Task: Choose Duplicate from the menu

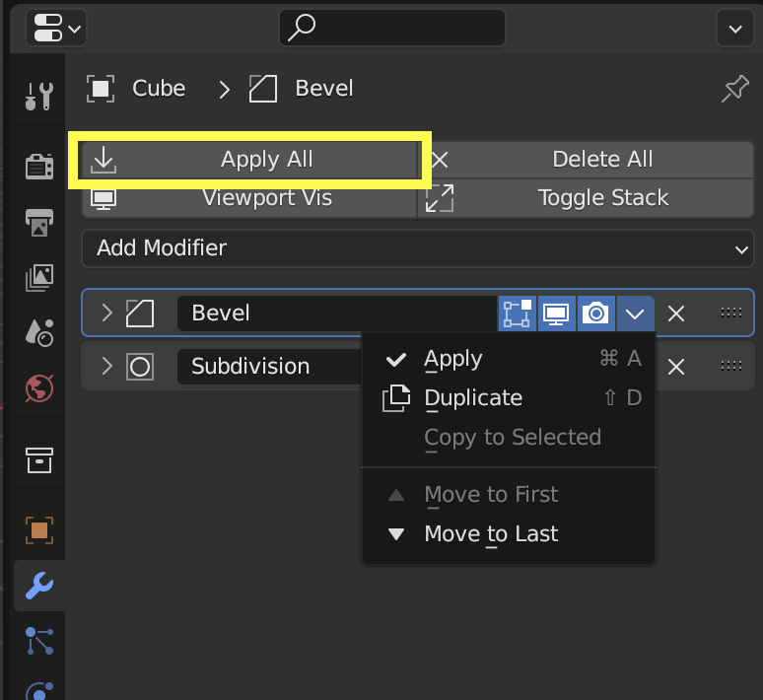Action: pyautogui.click(x=509, y=398)
